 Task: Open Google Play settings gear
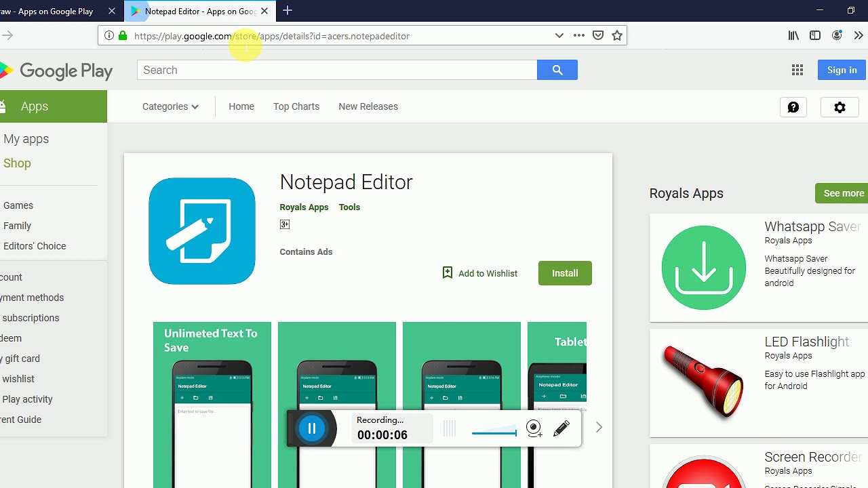click(840, 107)
